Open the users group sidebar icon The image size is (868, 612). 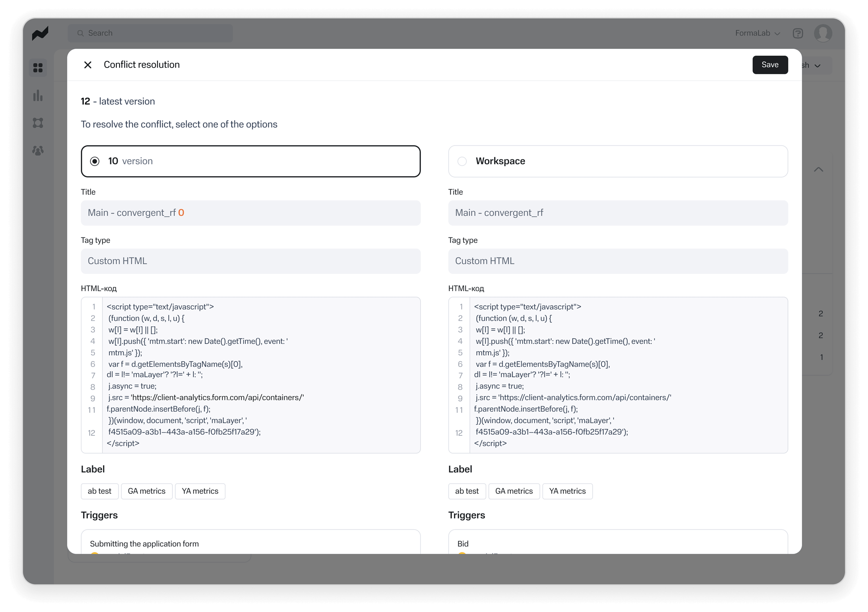coord(38,150)
